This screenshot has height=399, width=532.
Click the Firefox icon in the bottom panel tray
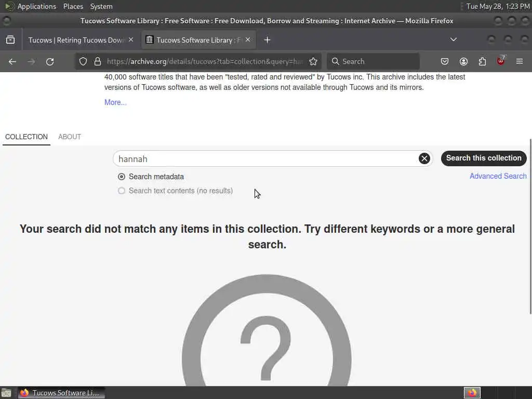(x=472, y=393)
